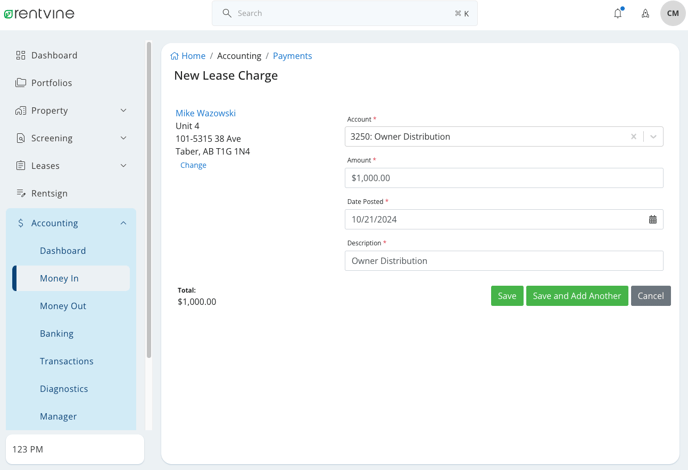
Task: Collapse the Accounting sidebar section
Action: (x=71, y=223)
